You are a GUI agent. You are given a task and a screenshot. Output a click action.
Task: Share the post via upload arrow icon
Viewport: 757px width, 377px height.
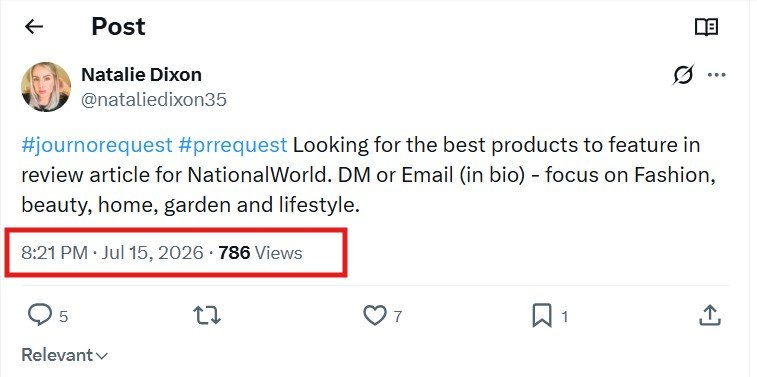710,315
